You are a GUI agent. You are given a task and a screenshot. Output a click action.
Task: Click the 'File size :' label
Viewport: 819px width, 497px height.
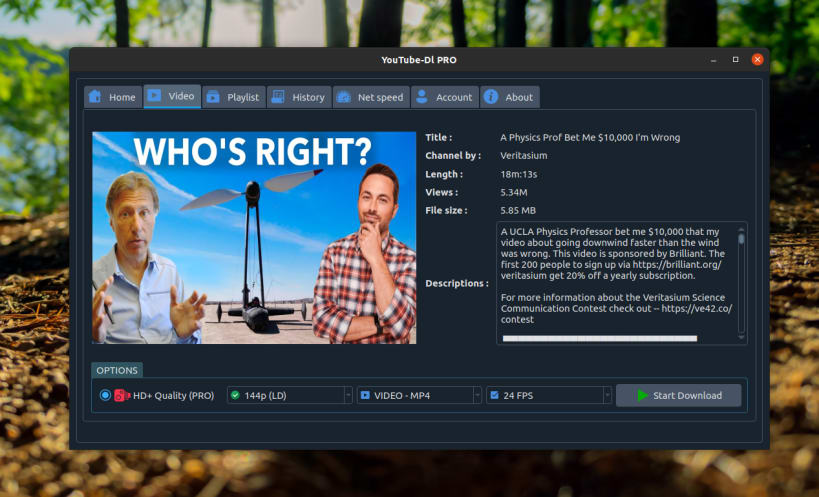[447, 210]
